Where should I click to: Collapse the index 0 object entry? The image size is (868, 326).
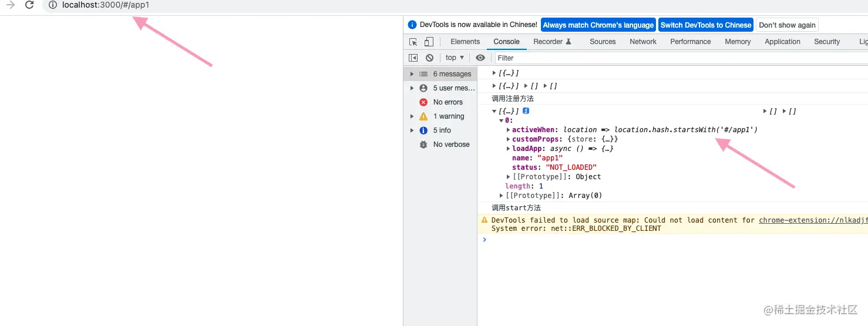point(502,120)
